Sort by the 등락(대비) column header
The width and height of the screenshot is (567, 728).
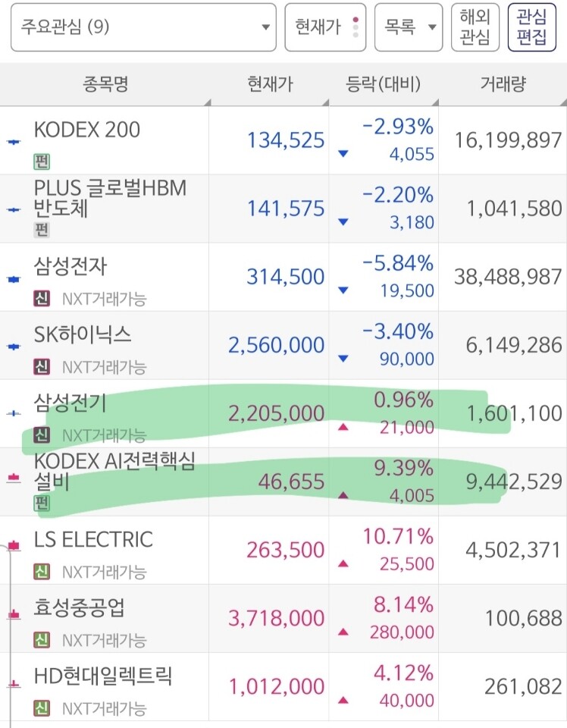(384, 84)
